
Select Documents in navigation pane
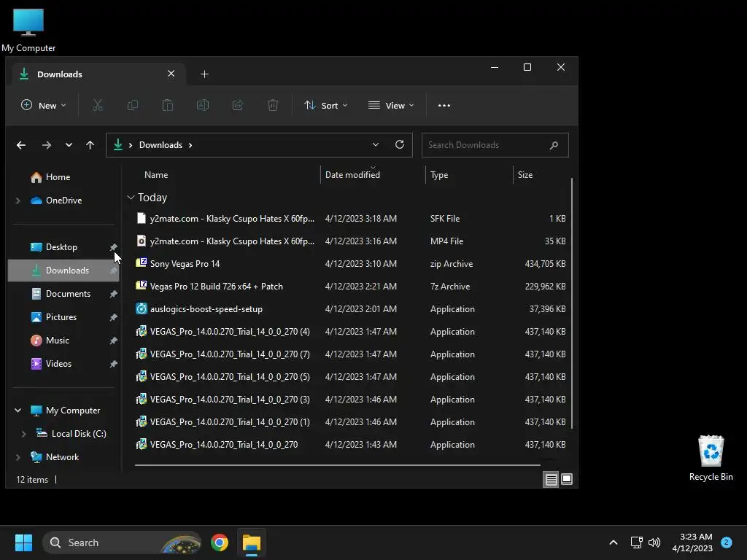[68, 294]
